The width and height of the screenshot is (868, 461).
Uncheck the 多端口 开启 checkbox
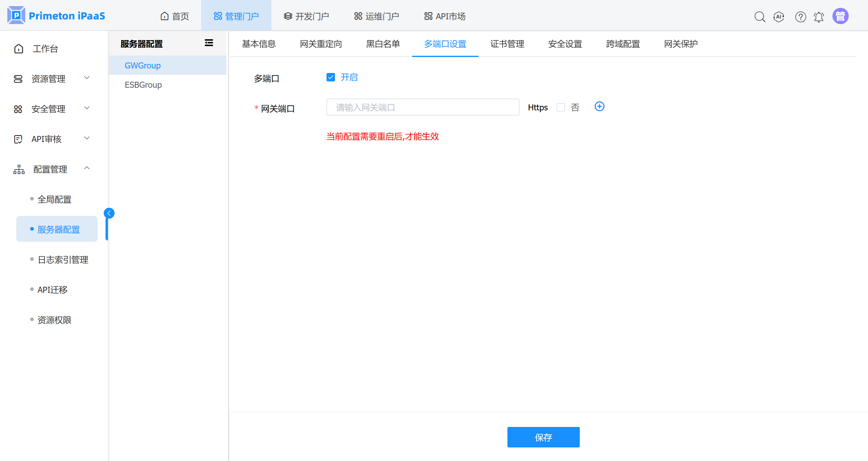pos(330,77)
